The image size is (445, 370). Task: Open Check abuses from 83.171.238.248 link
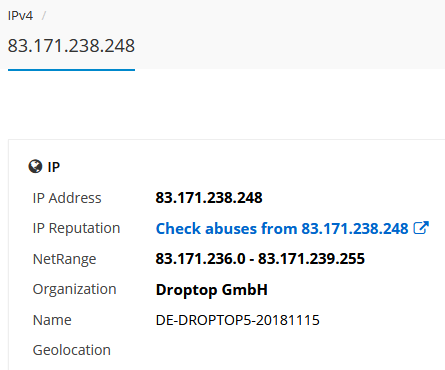click(282, 229)
